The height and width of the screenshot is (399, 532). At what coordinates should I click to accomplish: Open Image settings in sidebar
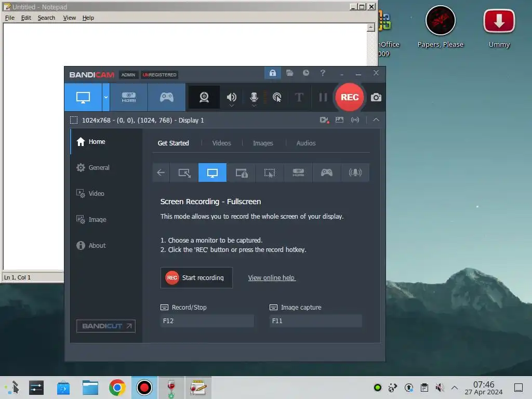107,220
